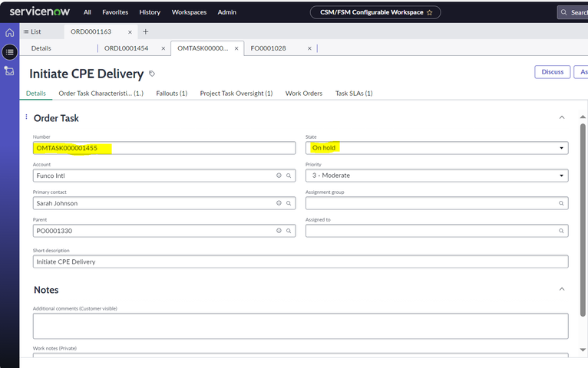The image size is (588, 368).
Task: Look up Assigned to with magnifier
Action: pos(561,231)
